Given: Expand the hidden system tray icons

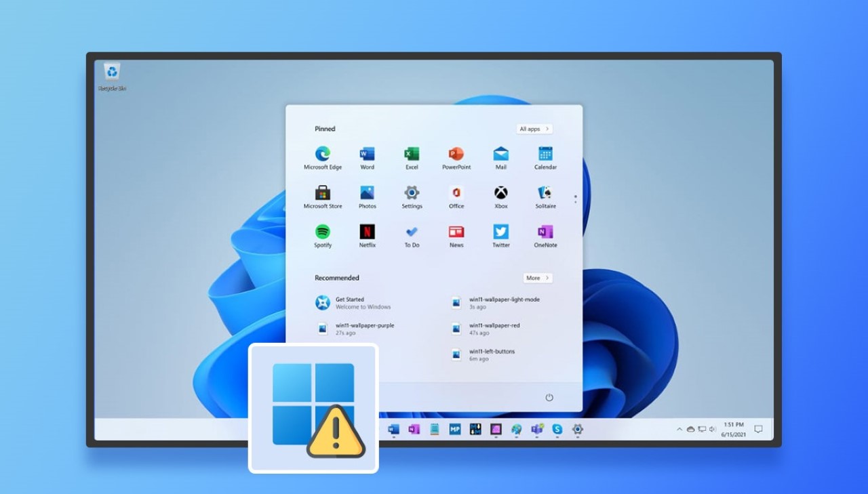Looking at the screenshot, I should (x=678, y=429).
